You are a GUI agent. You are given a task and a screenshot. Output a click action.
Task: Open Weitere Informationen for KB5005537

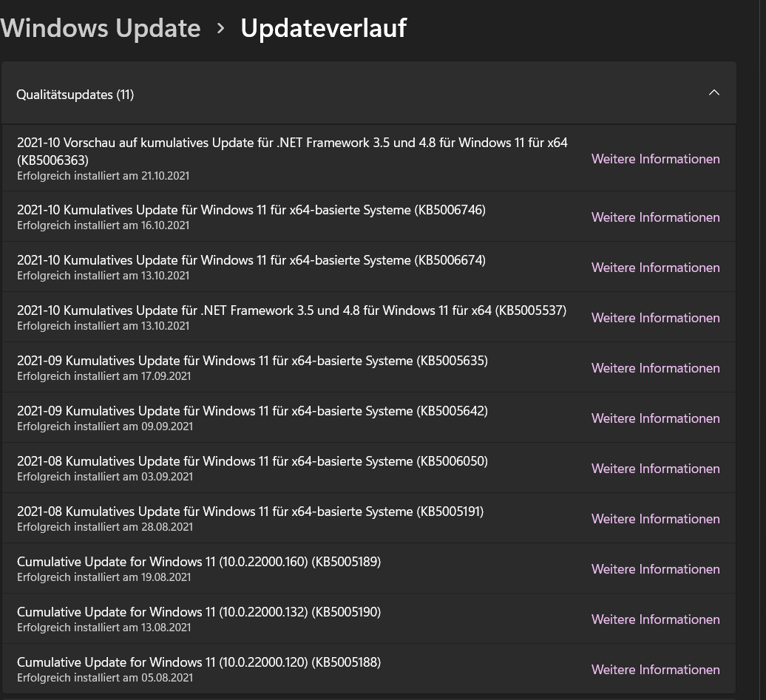(655, 317)
